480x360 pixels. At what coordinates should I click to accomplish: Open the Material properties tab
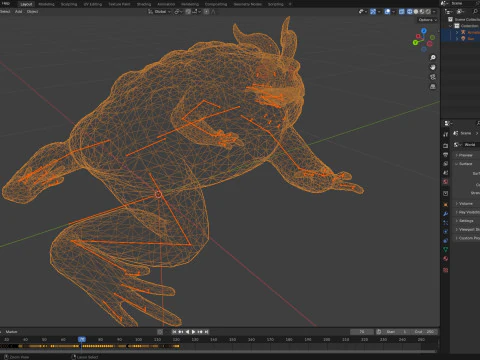tap(446, 259)
